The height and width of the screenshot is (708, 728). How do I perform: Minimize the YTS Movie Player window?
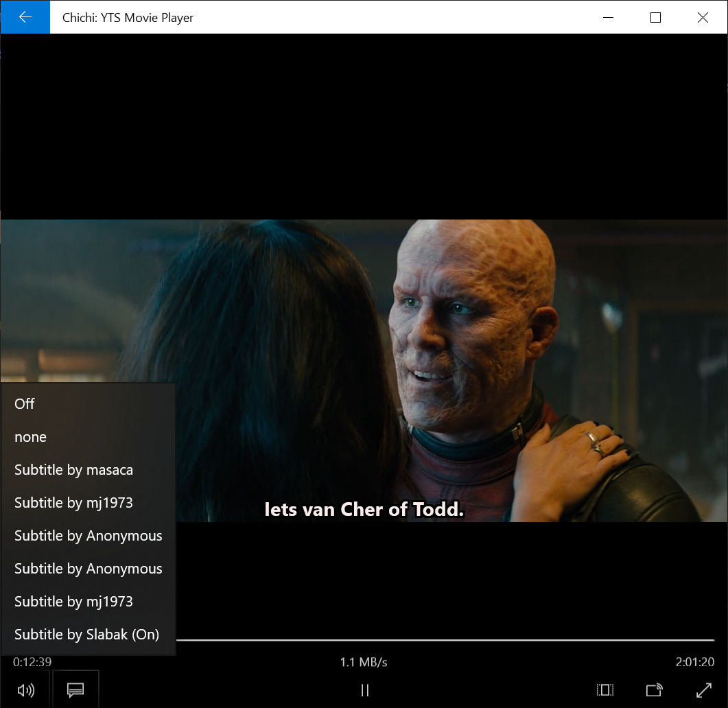click(608, 17)
